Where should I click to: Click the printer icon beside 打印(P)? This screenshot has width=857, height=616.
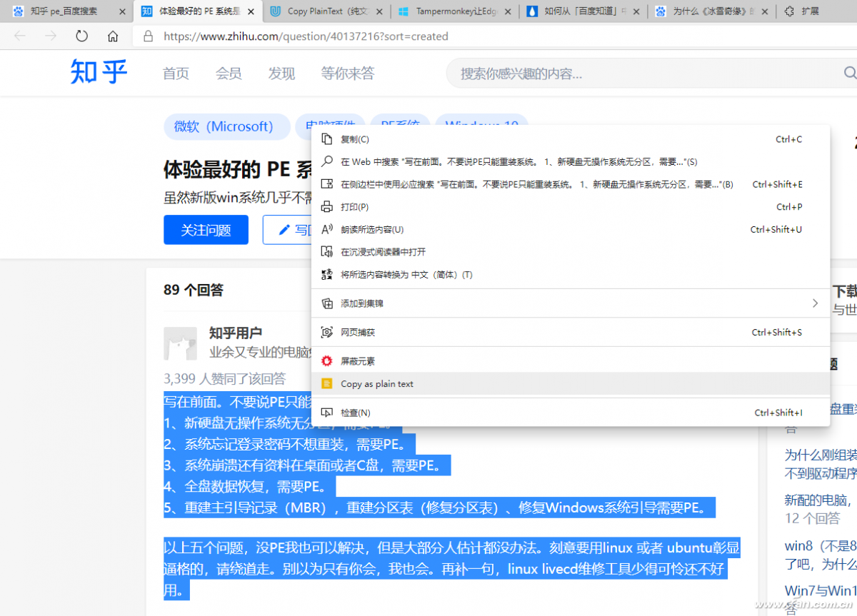[327, 207]
